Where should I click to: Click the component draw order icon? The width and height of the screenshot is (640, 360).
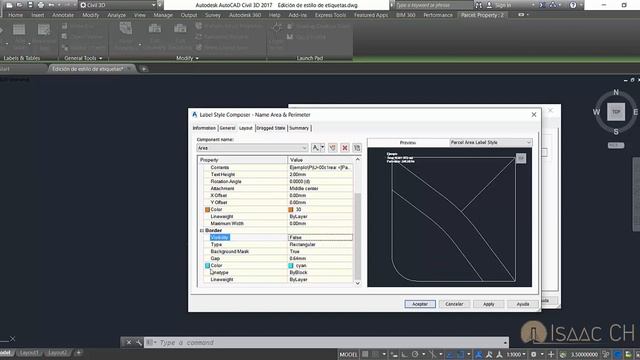[x=357, y=148]
